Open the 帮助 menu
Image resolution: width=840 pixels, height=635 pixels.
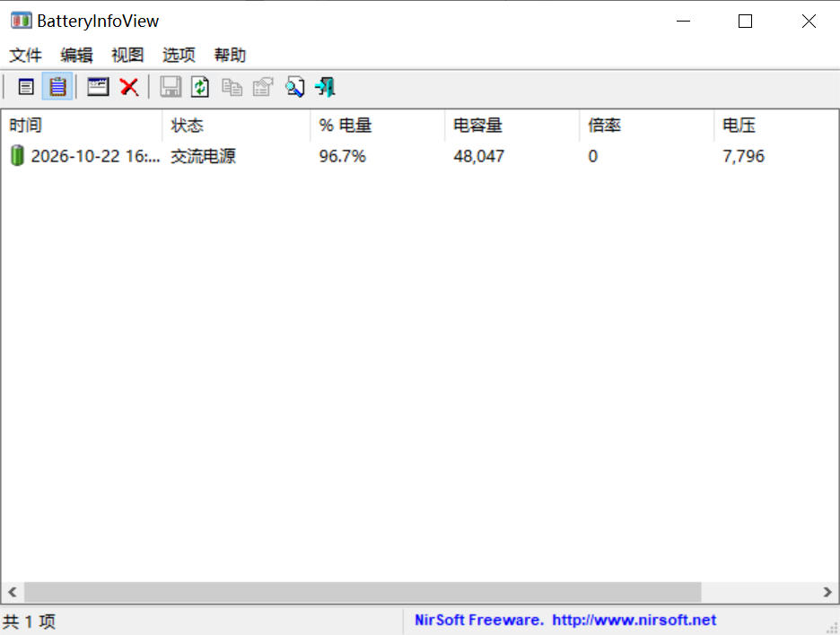coord(230,55)
